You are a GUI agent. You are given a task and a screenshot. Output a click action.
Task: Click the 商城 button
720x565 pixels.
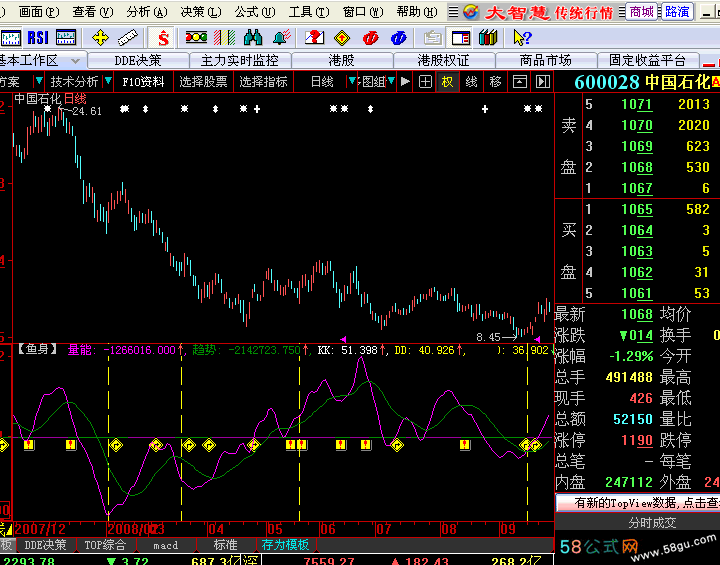tap(641, 11)
